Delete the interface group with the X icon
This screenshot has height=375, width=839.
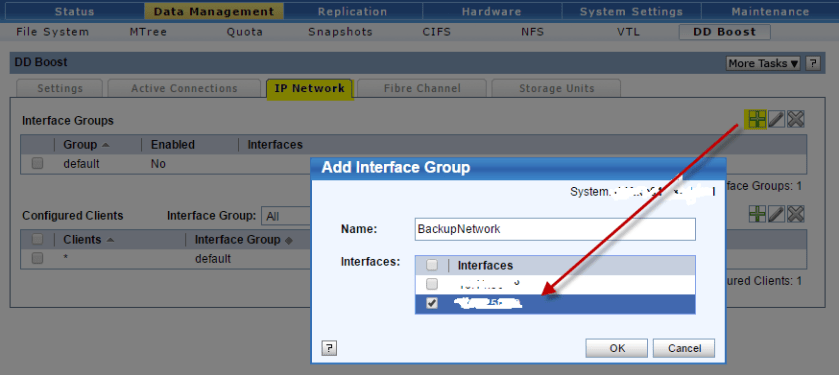pos(796,119)
